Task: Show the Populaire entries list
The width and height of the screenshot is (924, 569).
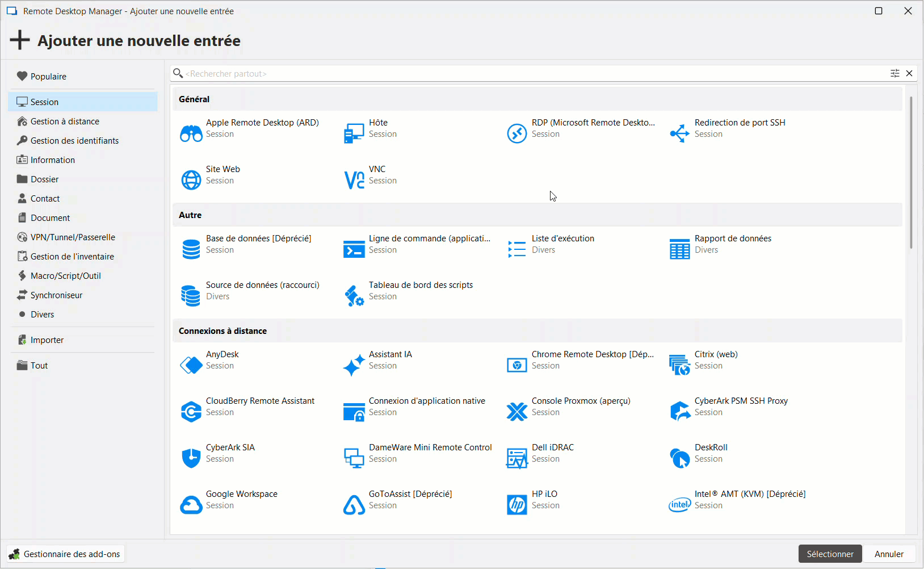Action: pyautogui.click(x=48, y=77)
